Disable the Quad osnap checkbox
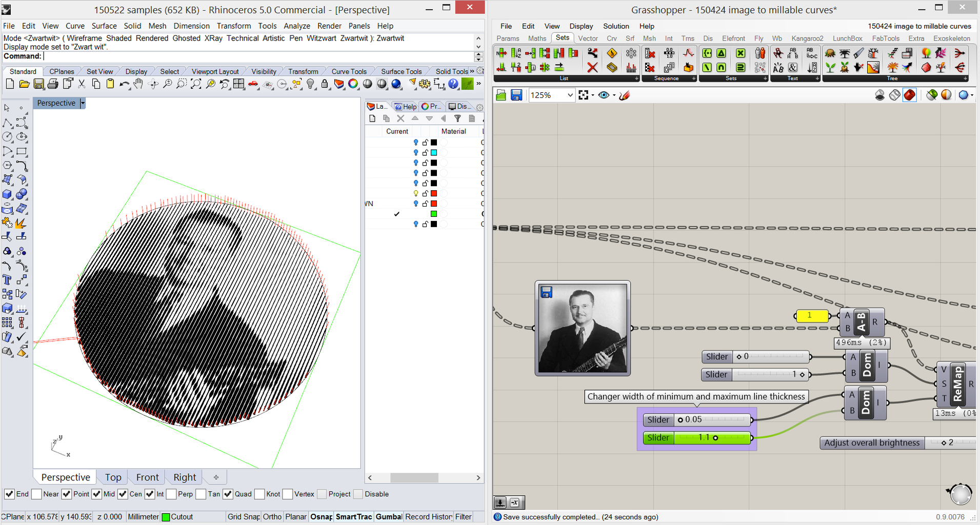980x525 pixels. tap(228, 494)
